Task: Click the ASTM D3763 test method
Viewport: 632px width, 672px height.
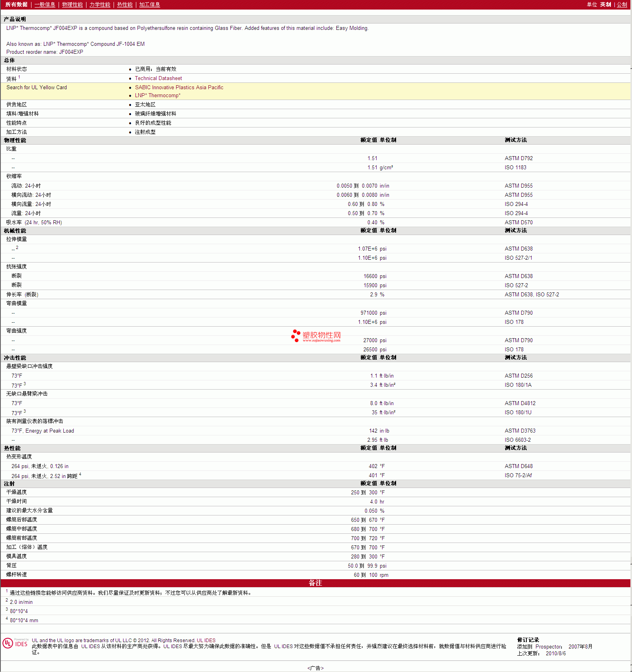Action: tap(520, 431)
